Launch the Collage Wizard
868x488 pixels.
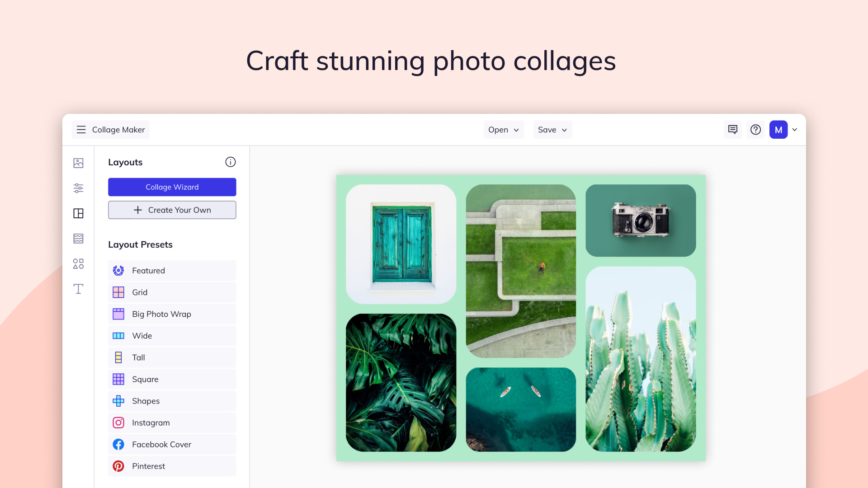click(172, 187)
